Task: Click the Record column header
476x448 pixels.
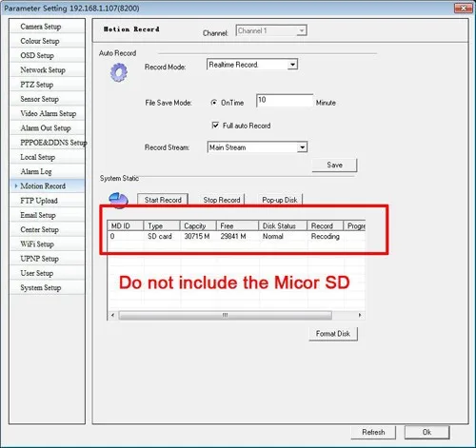Action: click(326, 225)
